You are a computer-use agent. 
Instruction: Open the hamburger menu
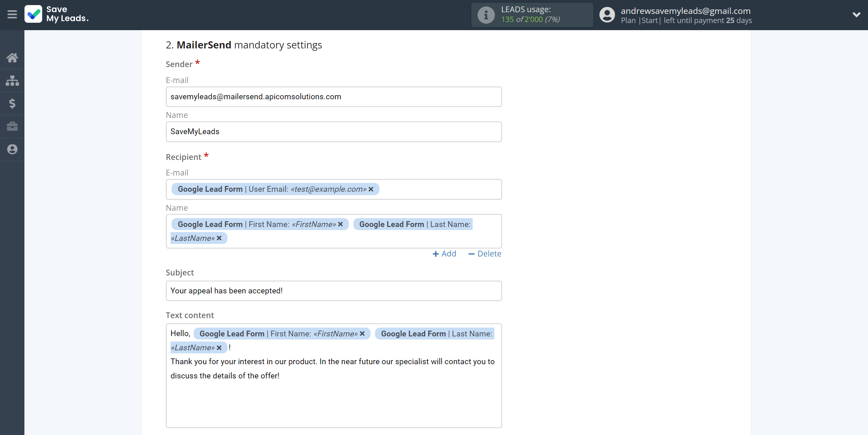(x=12, y=15)
